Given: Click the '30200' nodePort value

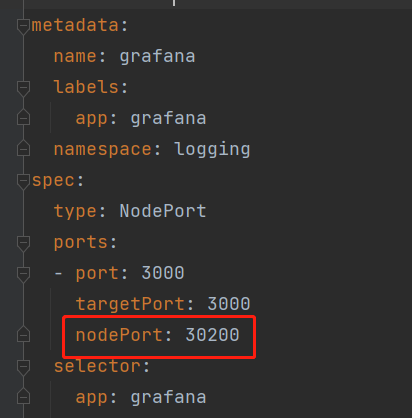Looking at the screenshot, I should [212, 335].
